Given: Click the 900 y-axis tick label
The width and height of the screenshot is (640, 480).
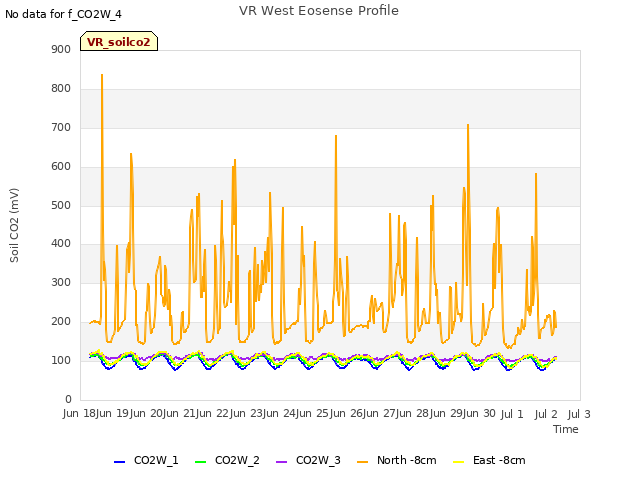Looking at the screenshot, I should pyautogui.click(x=61, y=49).
